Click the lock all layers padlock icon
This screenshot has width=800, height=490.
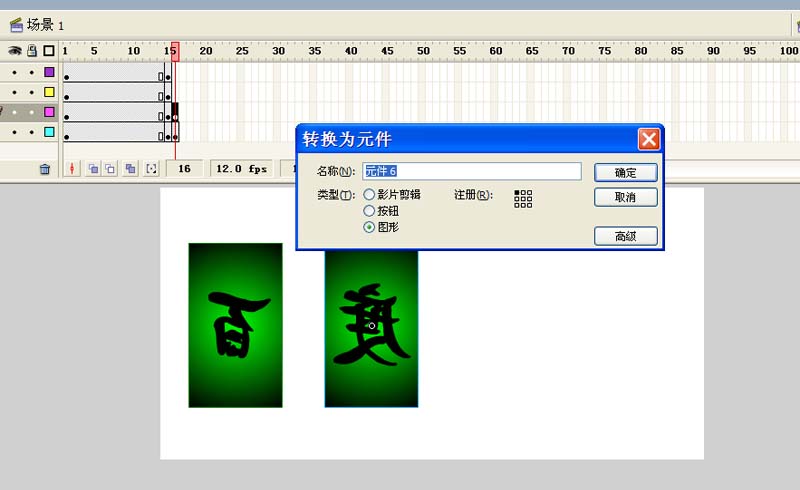(32, 51)
